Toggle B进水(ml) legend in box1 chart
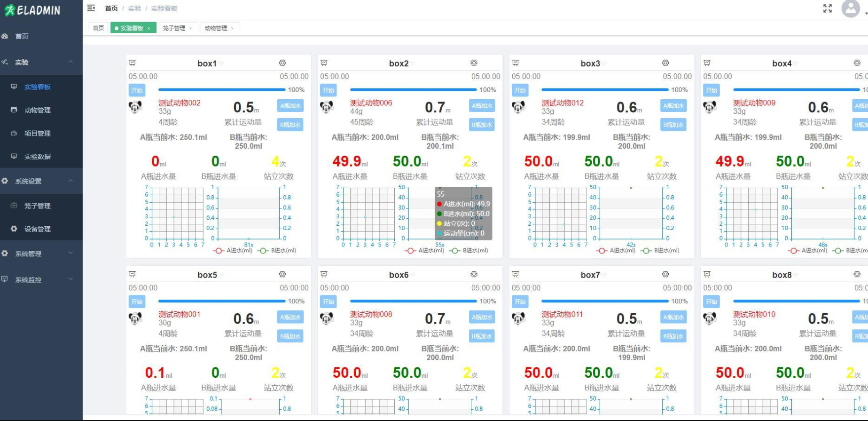Screen dimensions: 868x421 [x=277, y=251]
